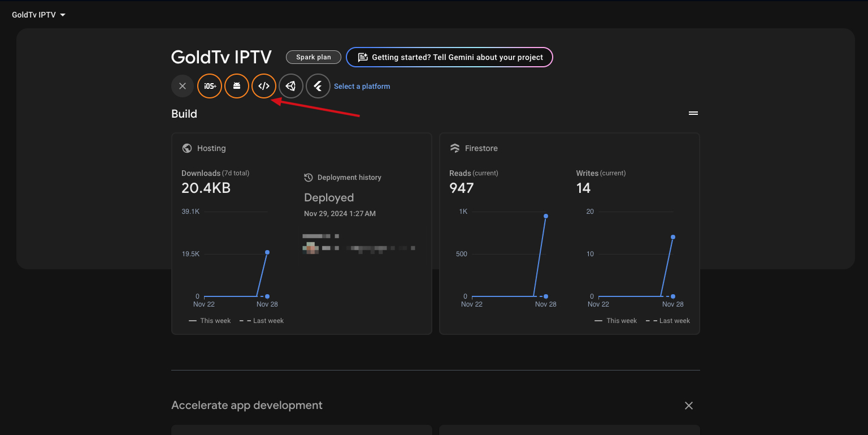Add a Web app platform
This screenshot has height=435, width=868.
(x=264, y=86)
